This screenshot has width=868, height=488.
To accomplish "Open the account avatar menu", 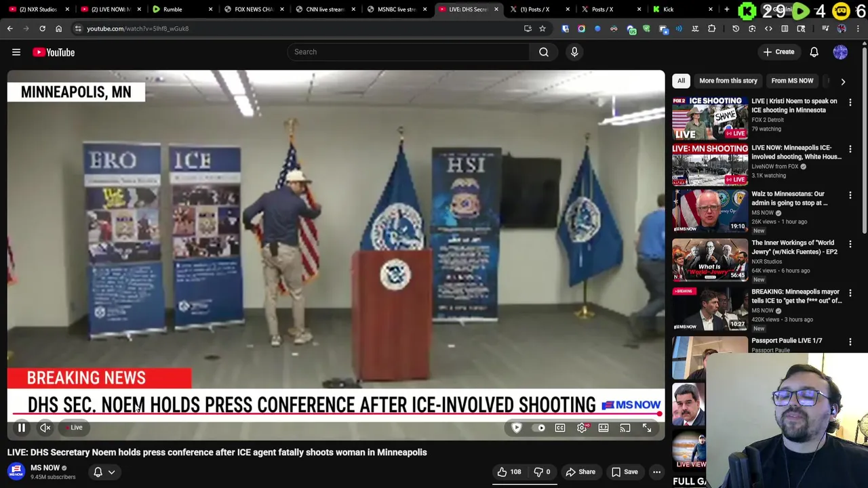I will click(x=840, y=52).
